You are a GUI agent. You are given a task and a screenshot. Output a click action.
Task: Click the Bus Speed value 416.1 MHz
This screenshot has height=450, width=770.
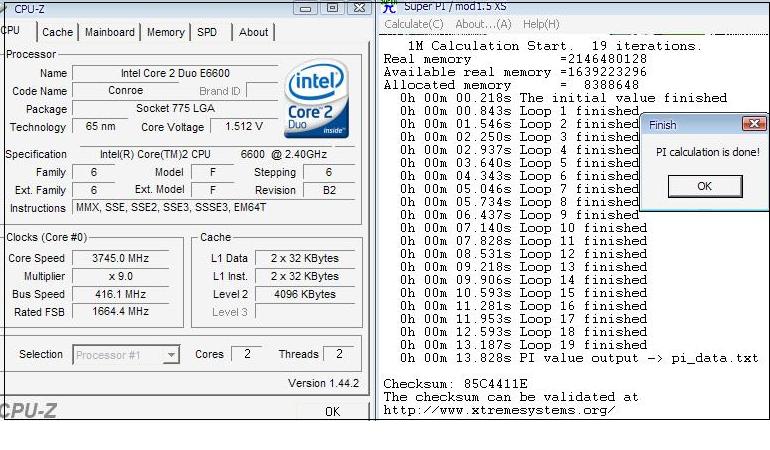tap(120, 294)
